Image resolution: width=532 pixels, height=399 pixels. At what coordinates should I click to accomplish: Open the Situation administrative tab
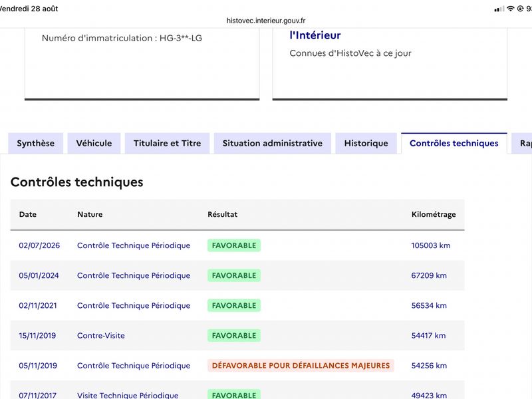point(273,143)
